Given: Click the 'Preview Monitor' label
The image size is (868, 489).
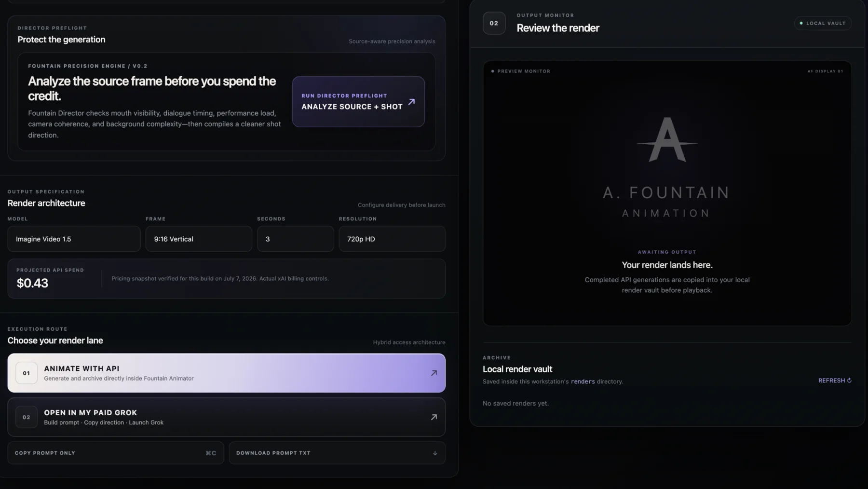Looking at the screenshot, I should [524, 71].
